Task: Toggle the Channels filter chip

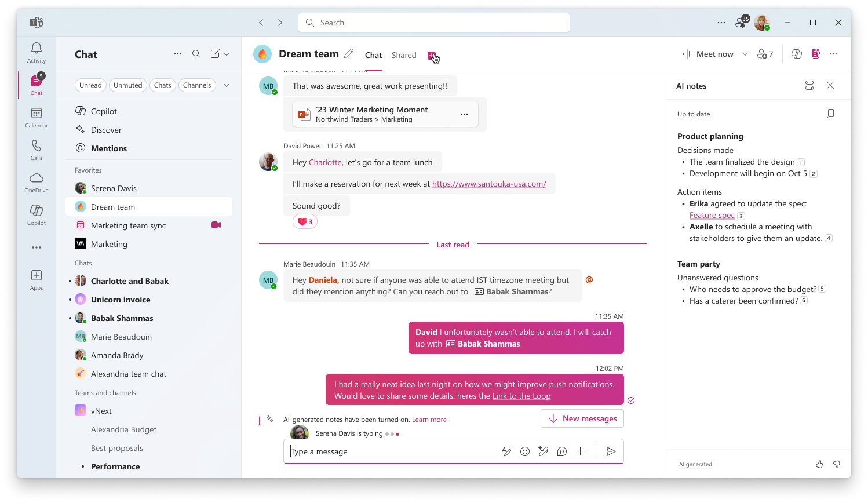Action: [x=197, y=85]
